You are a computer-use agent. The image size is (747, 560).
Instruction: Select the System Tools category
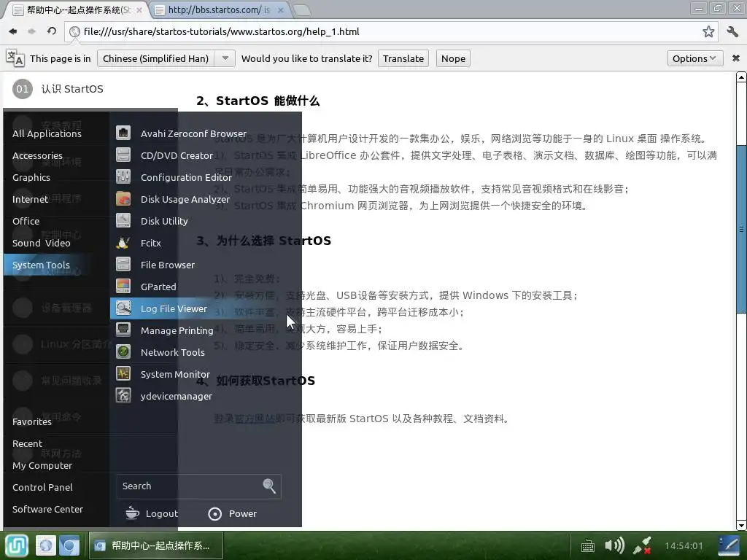(x=41, y=265)
